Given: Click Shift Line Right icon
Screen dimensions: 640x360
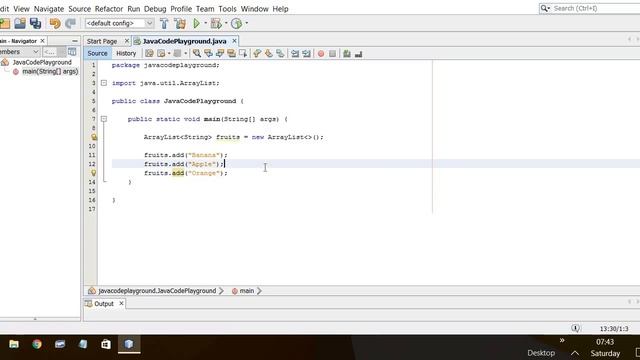Looking at the screenshot, I should [x=307, y=53].
